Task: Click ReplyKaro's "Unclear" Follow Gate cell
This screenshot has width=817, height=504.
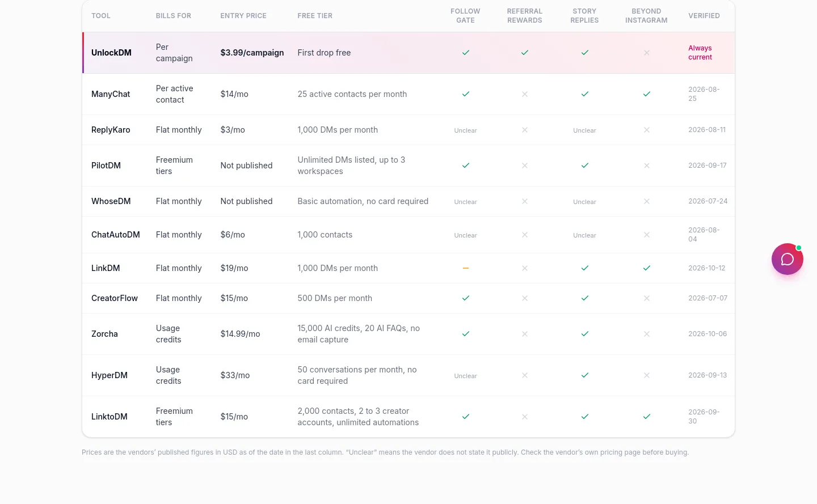Action: (x=466, y=130)
